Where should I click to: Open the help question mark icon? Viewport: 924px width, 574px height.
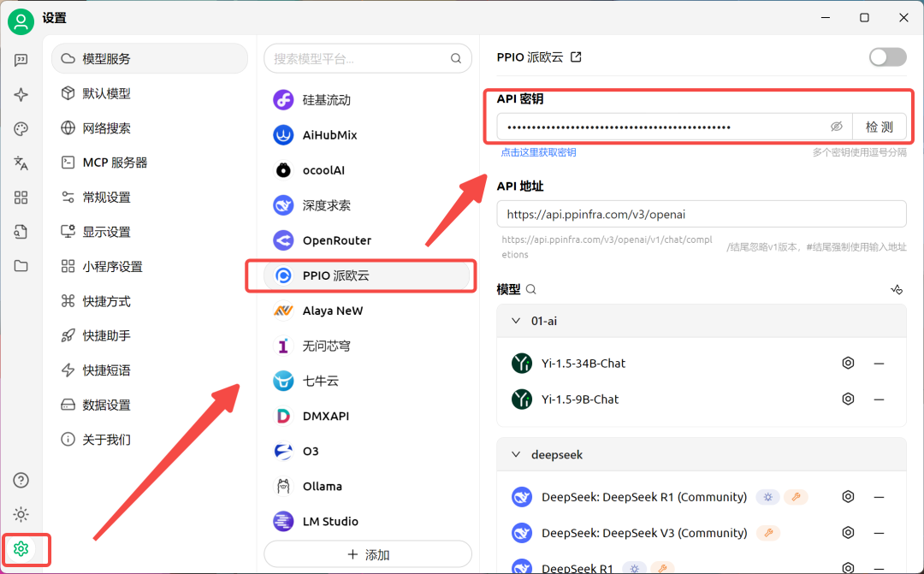pos(21,480)
